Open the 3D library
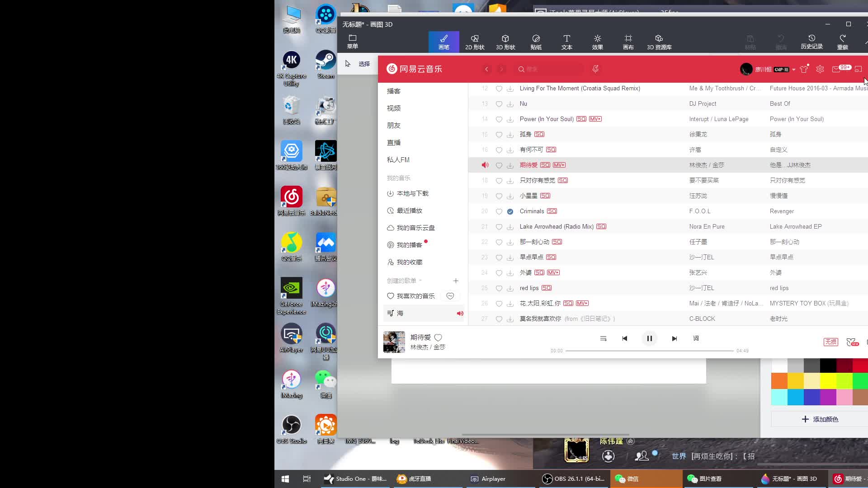The width and height of the screenshot is (868, 488). [659, 42]
